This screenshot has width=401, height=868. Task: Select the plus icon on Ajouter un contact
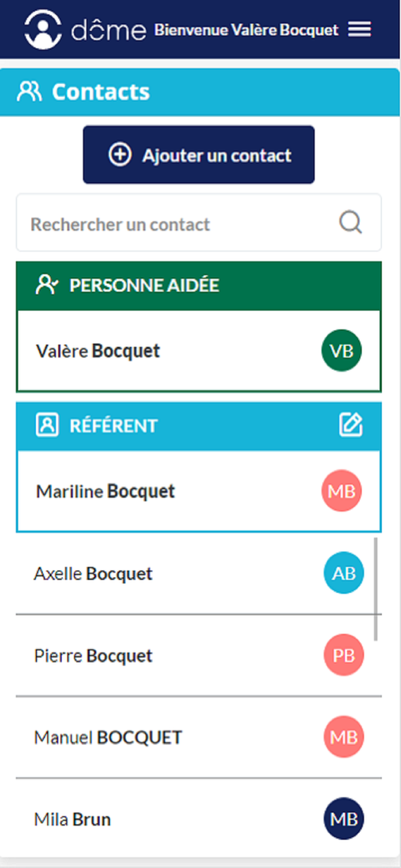pyautogui.click(x=119, y=155)
